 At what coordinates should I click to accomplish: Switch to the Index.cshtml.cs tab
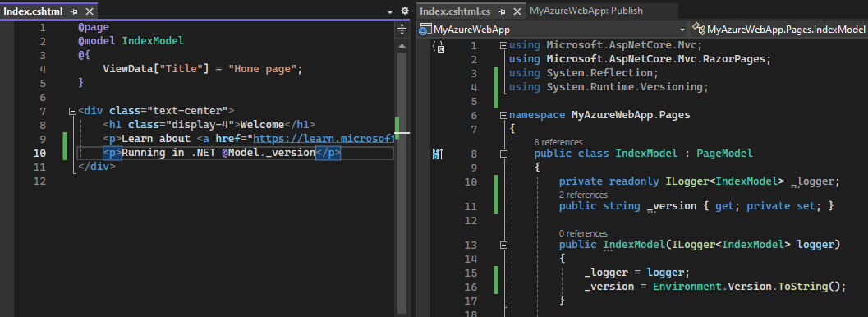(x=455, y=11)
